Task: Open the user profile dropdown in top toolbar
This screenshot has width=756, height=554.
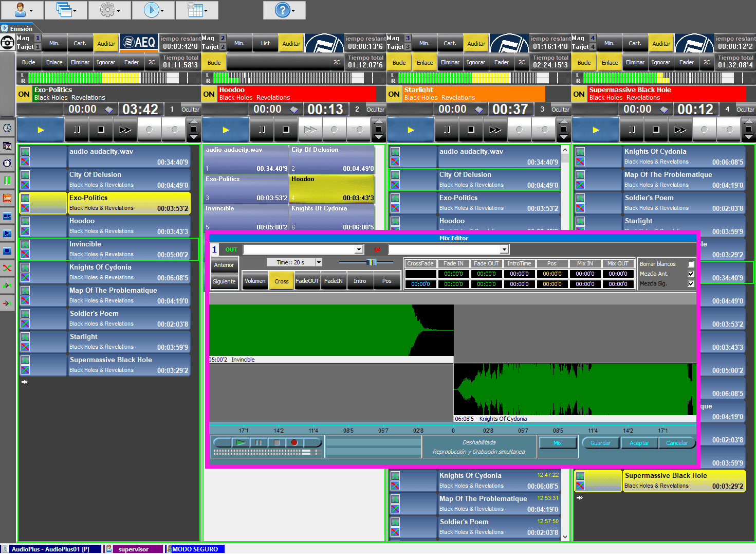Action: pos(22,10)
